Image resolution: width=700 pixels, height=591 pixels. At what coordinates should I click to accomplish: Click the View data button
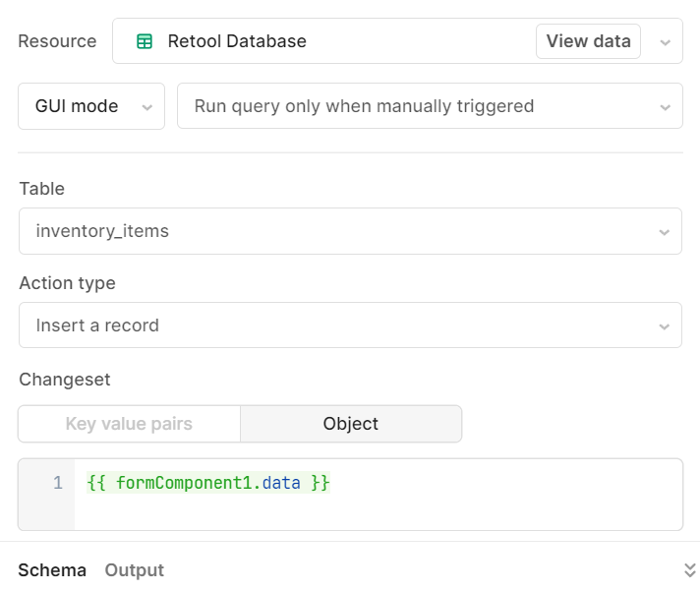(x=588, y=41)
